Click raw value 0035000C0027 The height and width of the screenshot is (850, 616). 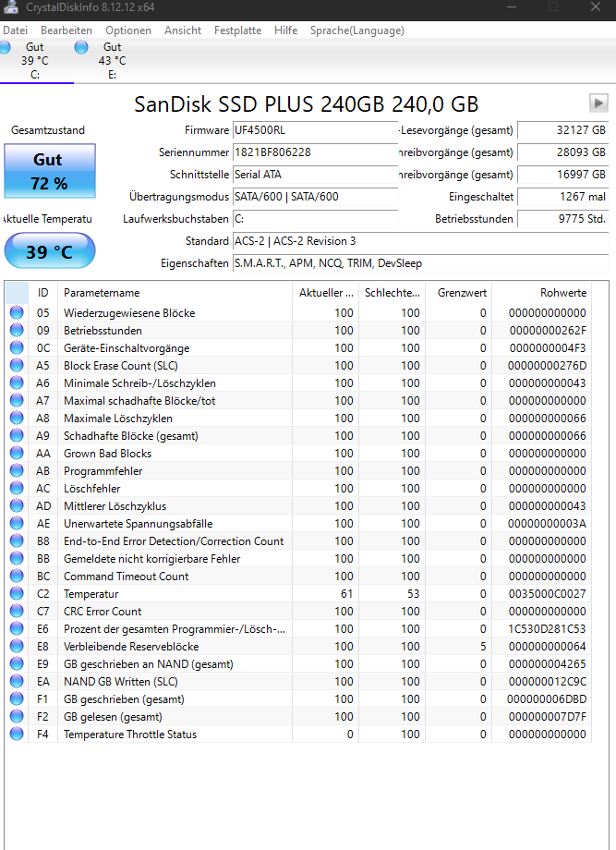[547, 593]
